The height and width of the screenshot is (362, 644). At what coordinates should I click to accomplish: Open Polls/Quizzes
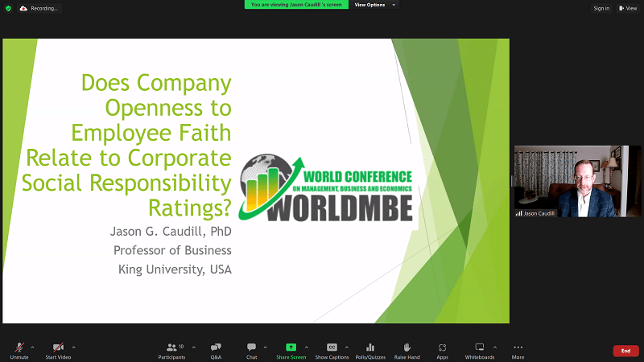pyautogui.click(x=370, y=350)
